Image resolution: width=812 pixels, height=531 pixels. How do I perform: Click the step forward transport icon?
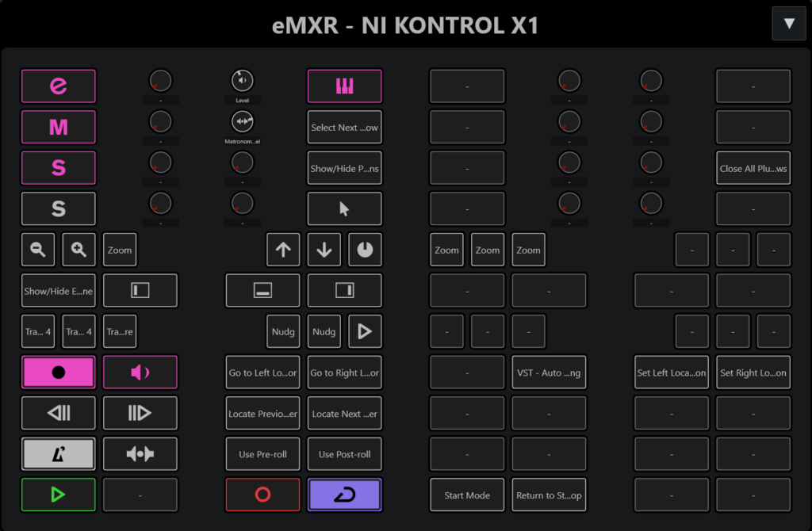(140, 413)
